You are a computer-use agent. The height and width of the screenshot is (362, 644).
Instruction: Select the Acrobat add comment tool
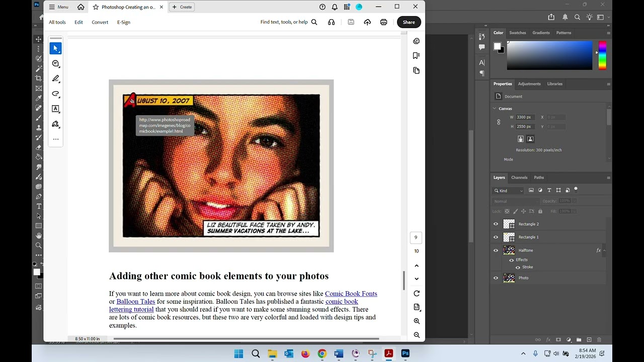coord(56,64)
